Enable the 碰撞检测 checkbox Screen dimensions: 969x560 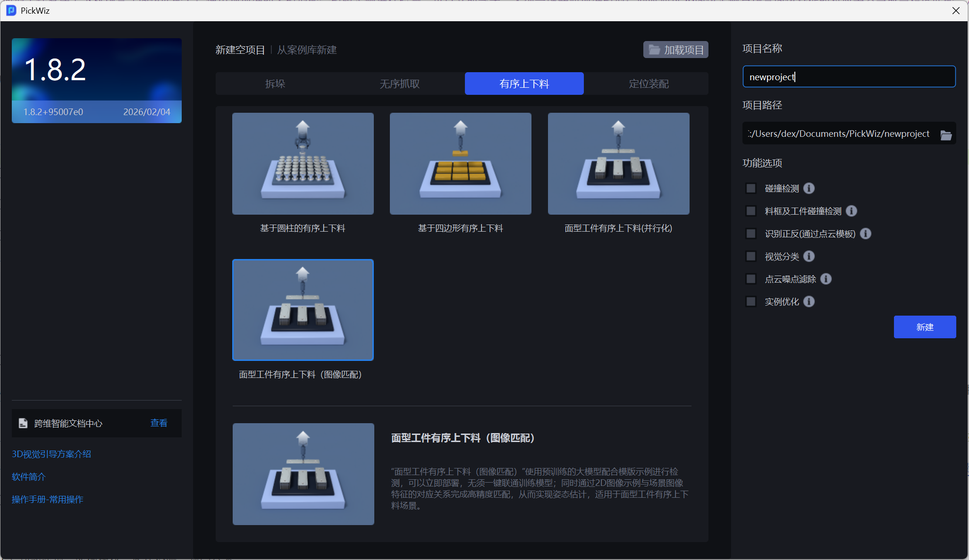[751, 188]
